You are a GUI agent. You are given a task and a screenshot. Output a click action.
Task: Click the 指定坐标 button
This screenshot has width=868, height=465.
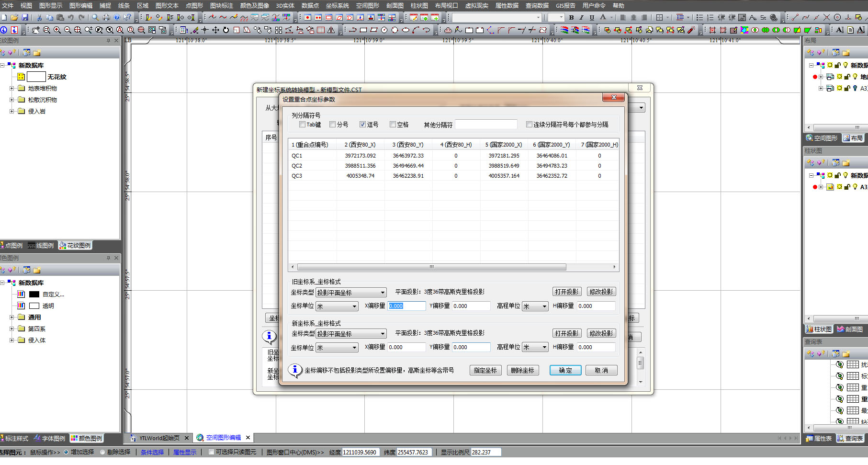tap(485, 370)
